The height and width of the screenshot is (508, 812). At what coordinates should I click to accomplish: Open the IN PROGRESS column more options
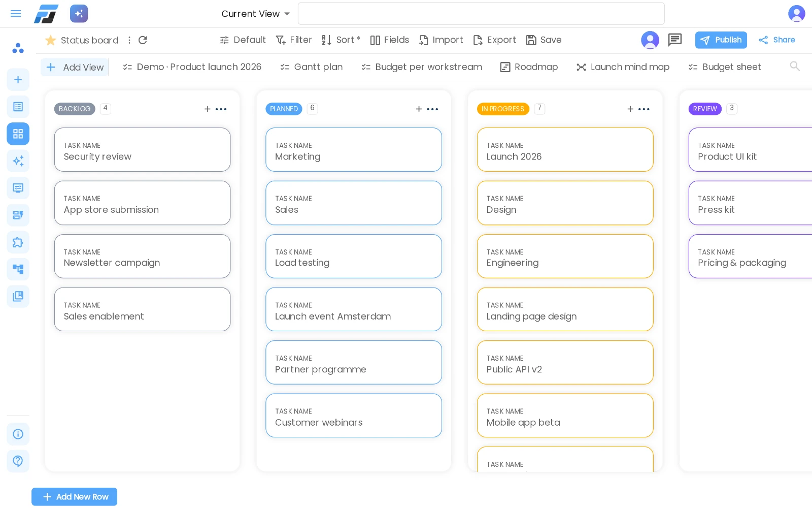(644, 109)
